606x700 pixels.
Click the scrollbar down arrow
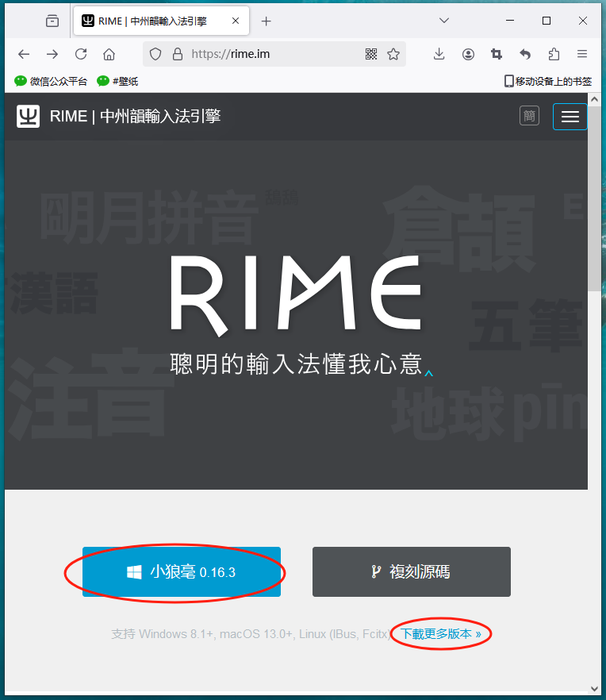point(594,688)
